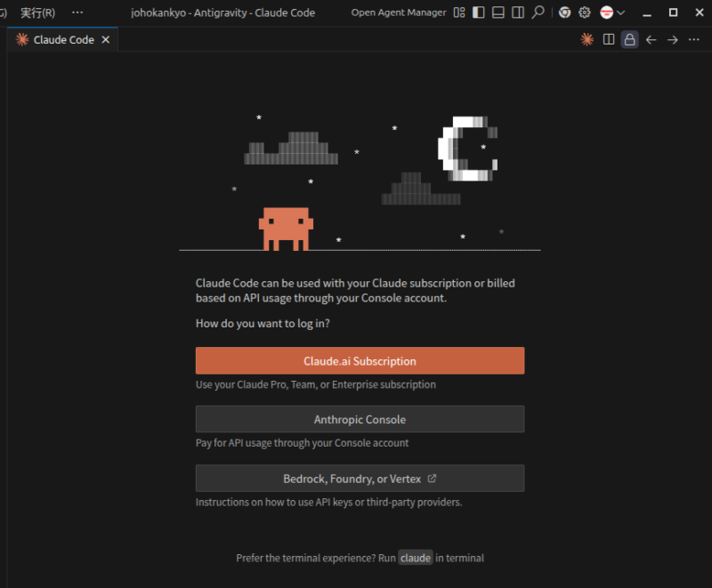Click the Customize Layout icon in title bar
The image size is (712, 588).
point(459,12)
